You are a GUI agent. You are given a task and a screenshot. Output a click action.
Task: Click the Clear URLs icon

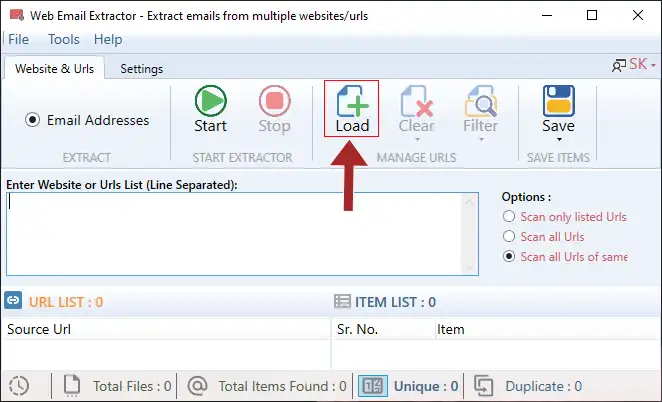[417, 101]
